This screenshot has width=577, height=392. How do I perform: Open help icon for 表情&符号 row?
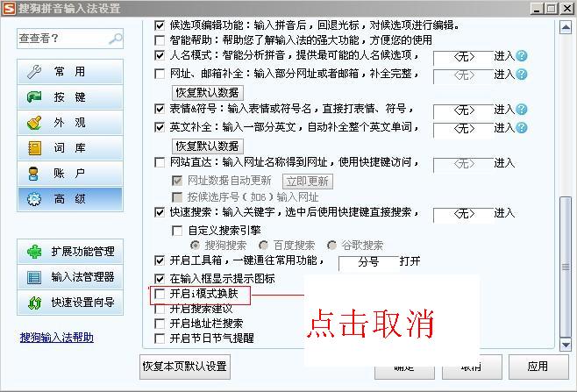(x=522, y=110)
